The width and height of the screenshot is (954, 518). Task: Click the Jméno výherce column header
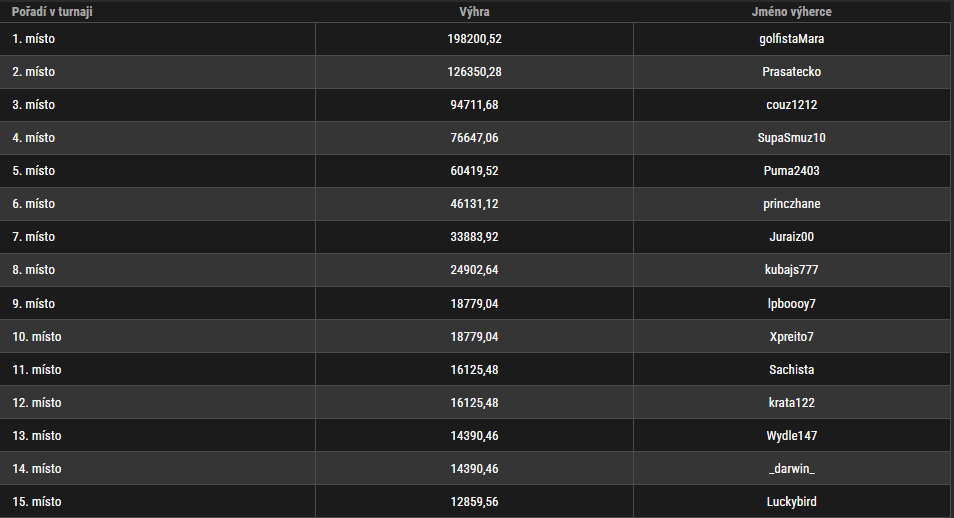pos(792,12)
